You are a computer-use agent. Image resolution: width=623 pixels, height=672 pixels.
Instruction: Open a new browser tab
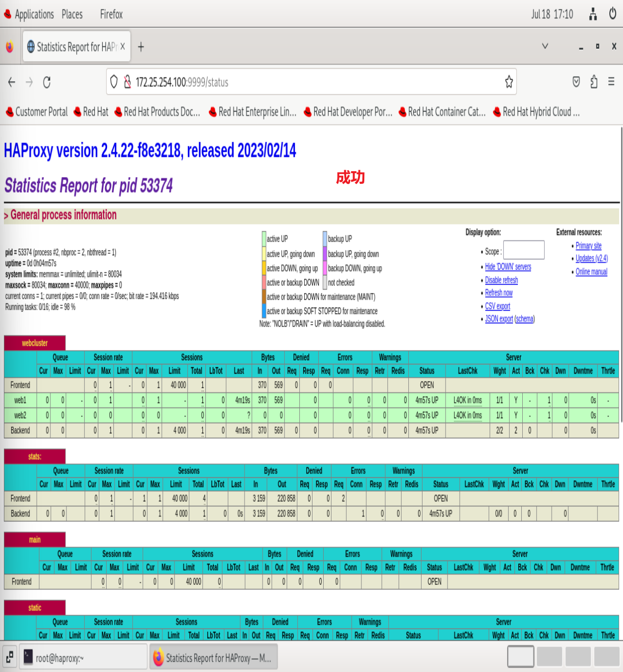click(141, 47)
